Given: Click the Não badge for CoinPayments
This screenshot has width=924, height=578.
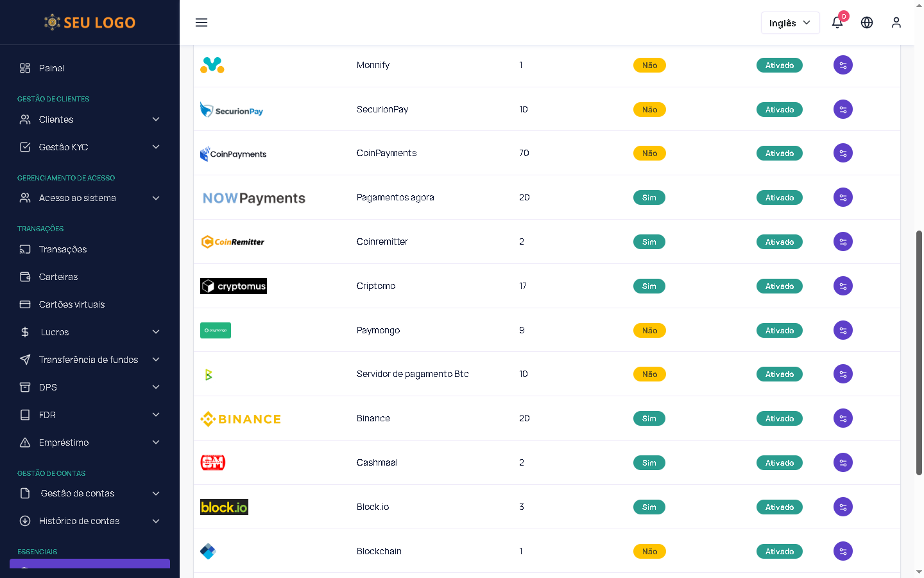Looking at the screenshot, I should click(649, 153).
